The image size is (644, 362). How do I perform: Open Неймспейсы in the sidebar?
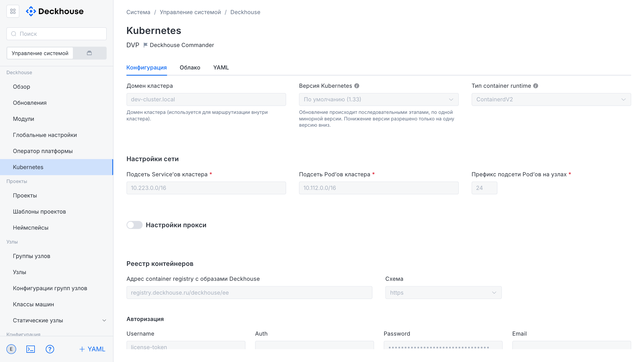click(56, 228)
